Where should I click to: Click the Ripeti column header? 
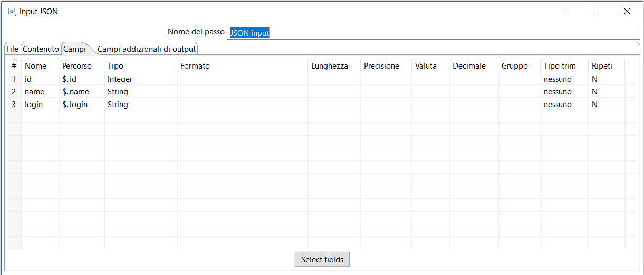tap(607, 66)
